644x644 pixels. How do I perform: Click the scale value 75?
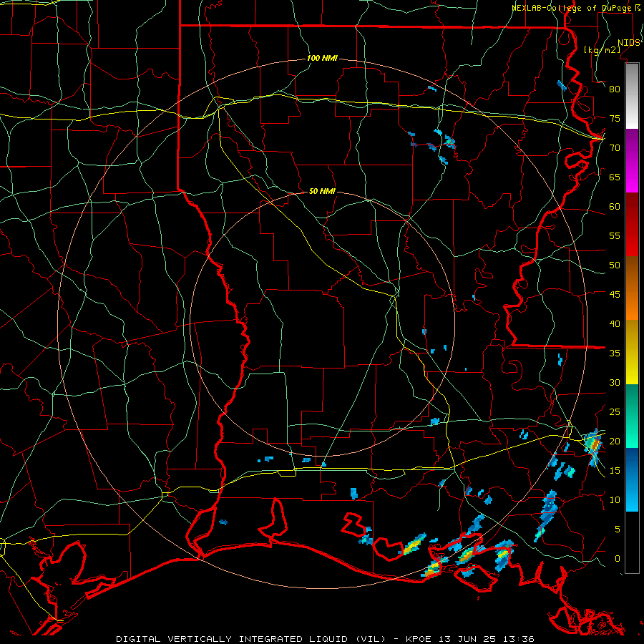coord(615,119)
